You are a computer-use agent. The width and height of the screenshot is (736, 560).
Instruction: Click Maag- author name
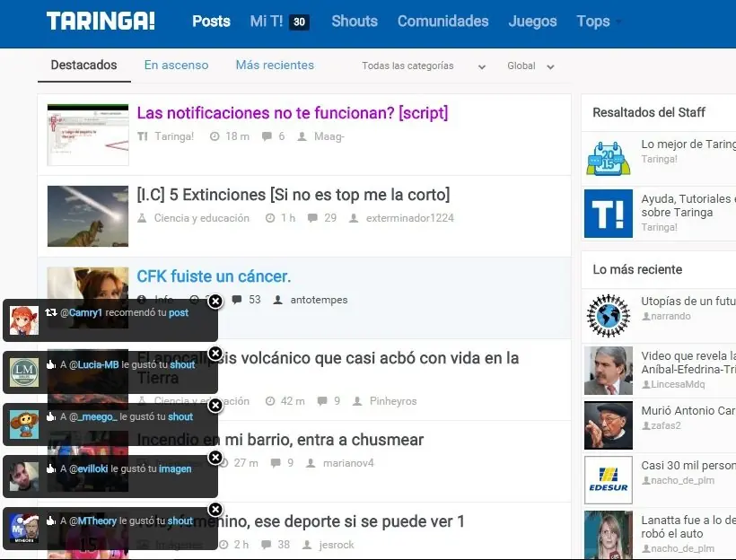pyautogui.click(x=329, y=136)
